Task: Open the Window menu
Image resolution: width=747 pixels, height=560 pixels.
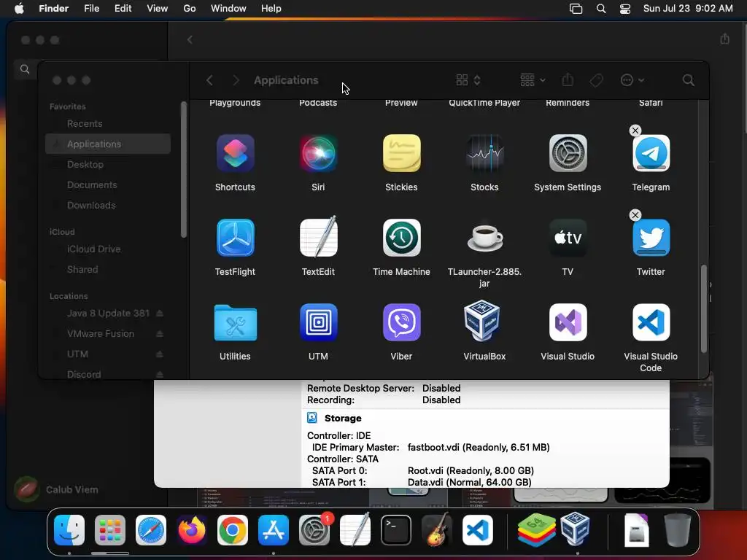Action: (x=228, y=9)
